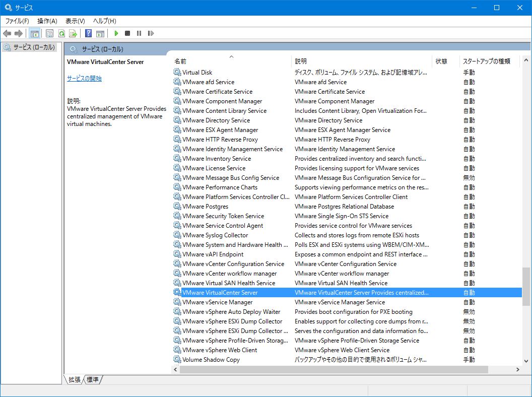Open the 表示(V) menu

[x=75, y=21]
